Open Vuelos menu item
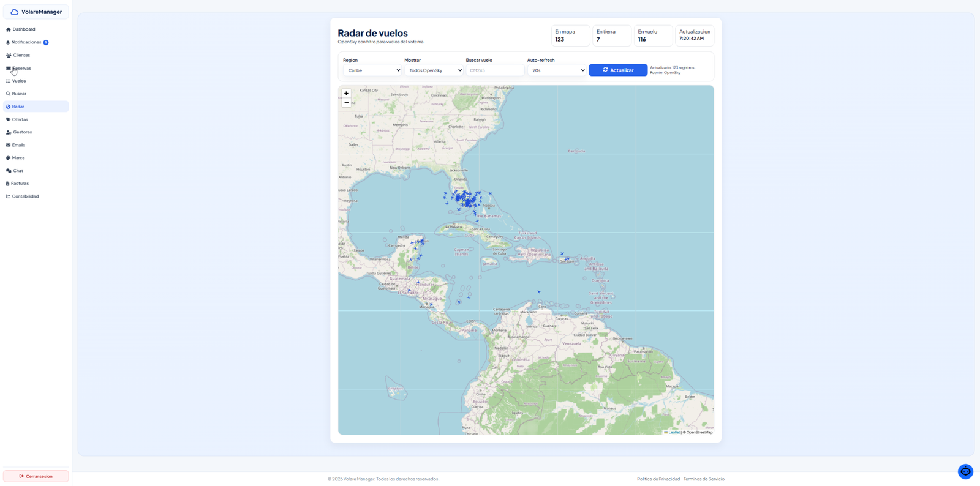 point(36,81)
